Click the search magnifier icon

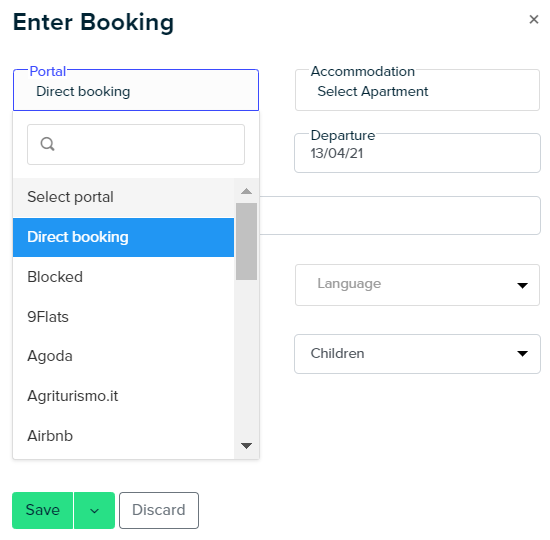tap(47, 144)
